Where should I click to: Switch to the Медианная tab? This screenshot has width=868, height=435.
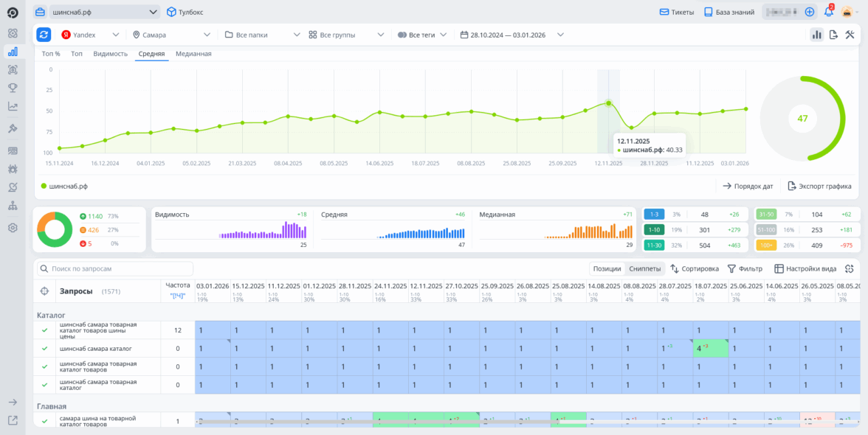[193, 54]
